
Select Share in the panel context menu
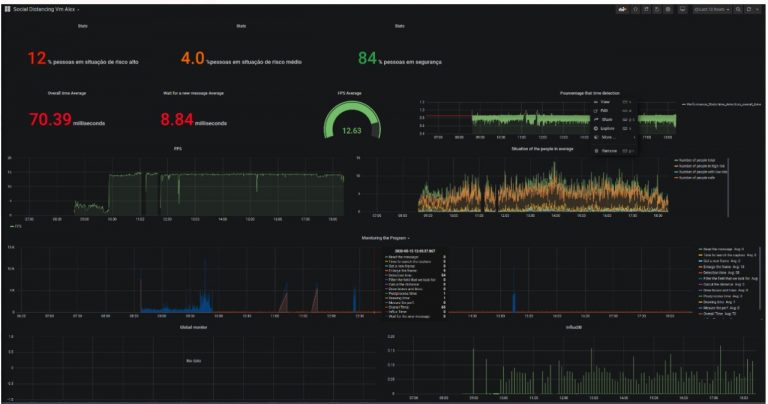coord(606,119)
